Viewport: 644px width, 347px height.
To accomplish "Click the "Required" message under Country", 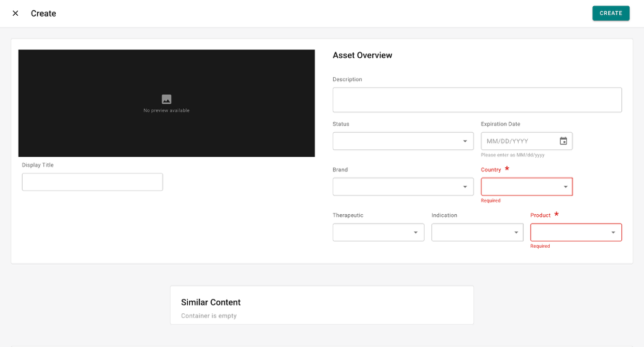I will (x=491, y=200).
